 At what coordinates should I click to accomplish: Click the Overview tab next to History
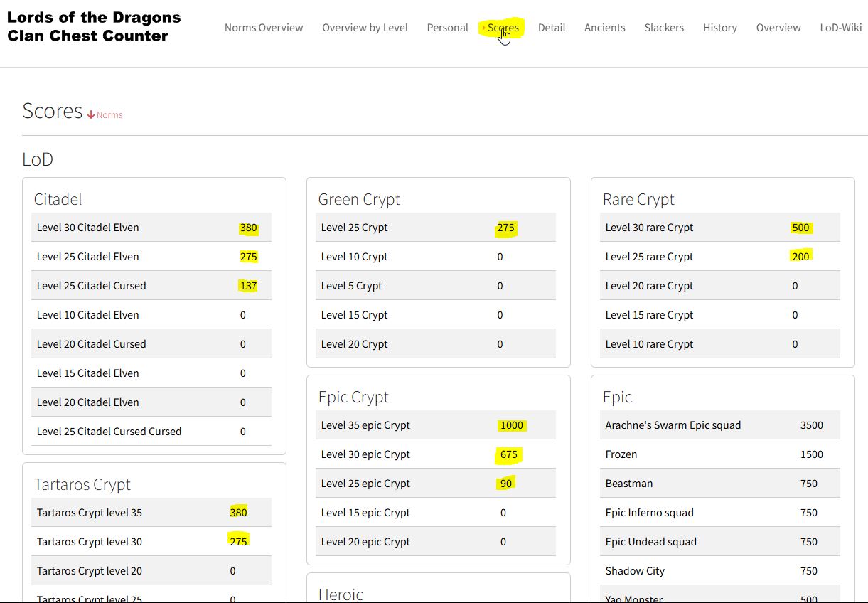(x=778, y=28)
